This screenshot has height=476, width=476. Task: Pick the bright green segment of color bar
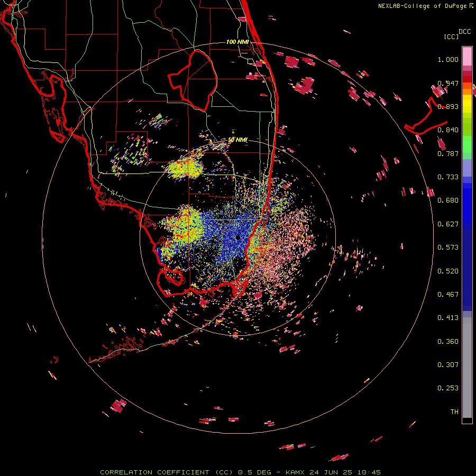467,144
